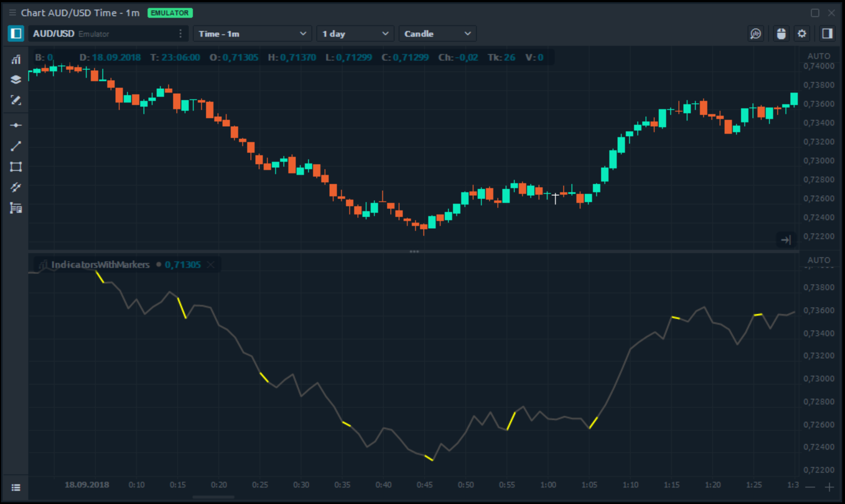Image resolution: width=845 pixels, height=504 pixels.
Task: Click the mouse trading mode icon
Action: [781, 34]
